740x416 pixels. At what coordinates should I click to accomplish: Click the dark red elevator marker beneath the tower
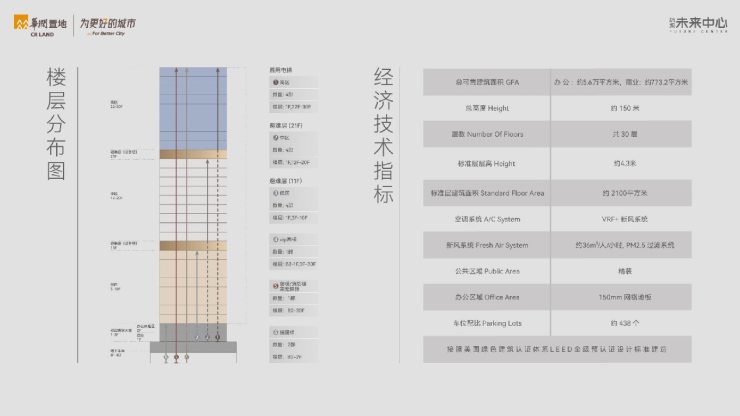(x=177, y=357)
